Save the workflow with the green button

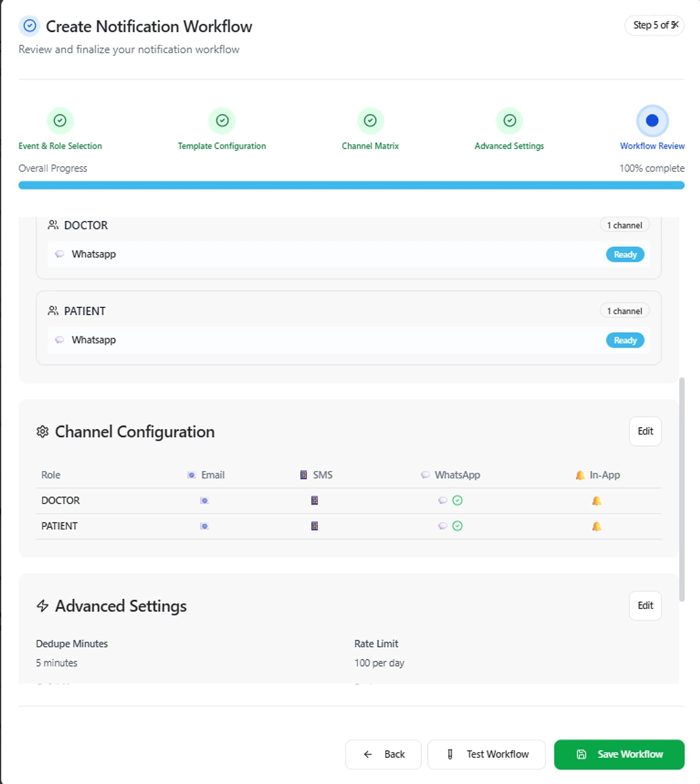tap(619, 754)
